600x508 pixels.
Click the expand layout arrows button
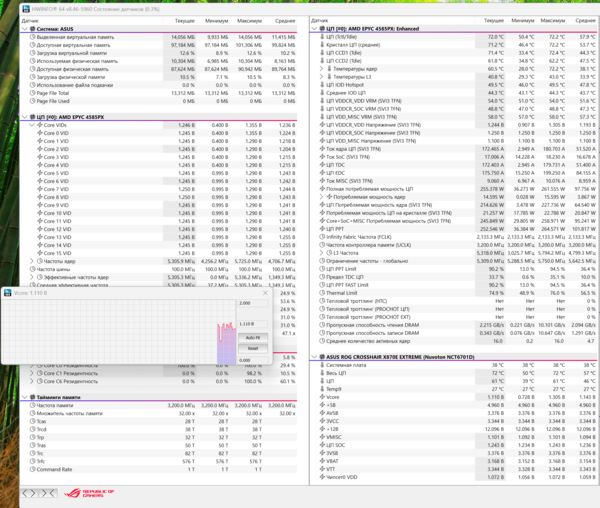29,493
